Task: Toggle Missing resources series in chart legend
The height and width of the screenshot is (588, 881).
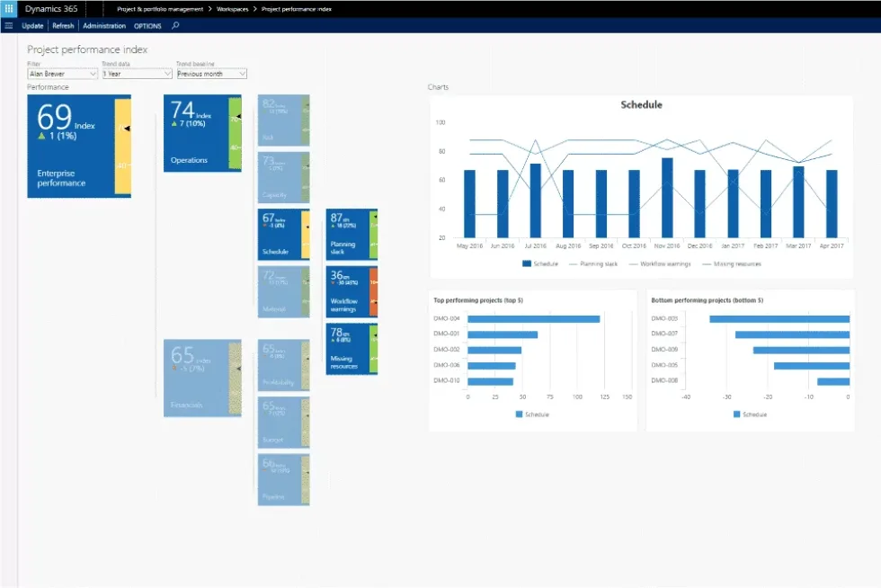Action: tap(734, 263)
